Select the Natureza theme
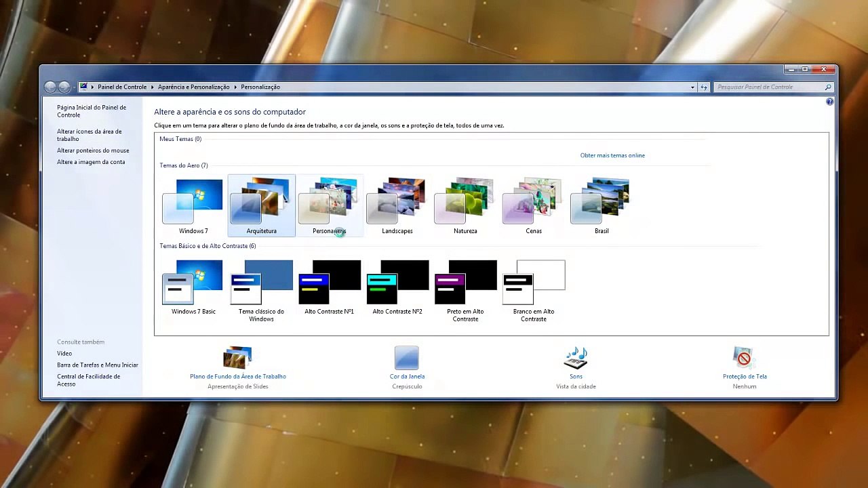Screen dimensions: 868x488 pyautogui.click(x=465, y=206)
